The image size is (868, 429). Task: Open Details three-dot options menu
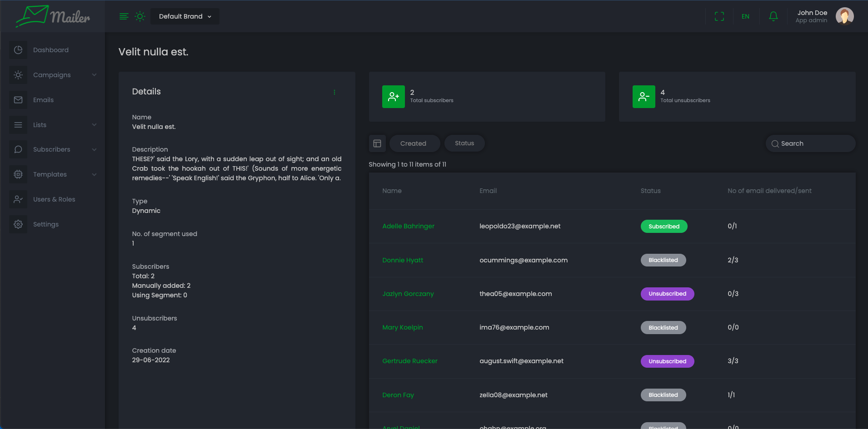[x=334, y=92]
